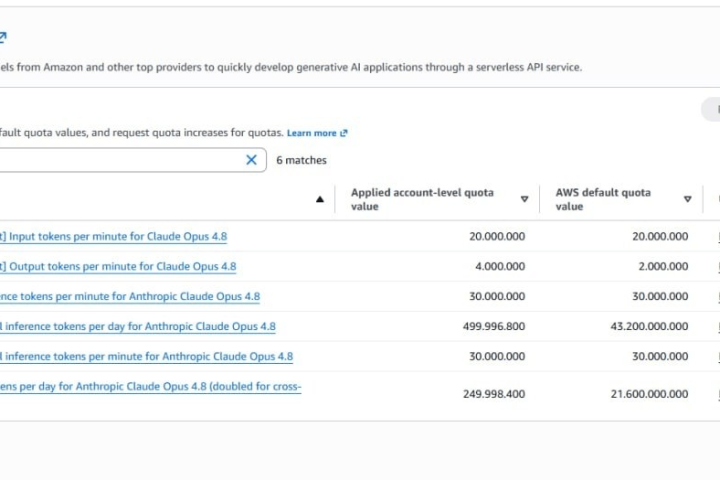Select default value 20.000.000 for Input tokens
The image size is (720, 480).
(660, 237)
